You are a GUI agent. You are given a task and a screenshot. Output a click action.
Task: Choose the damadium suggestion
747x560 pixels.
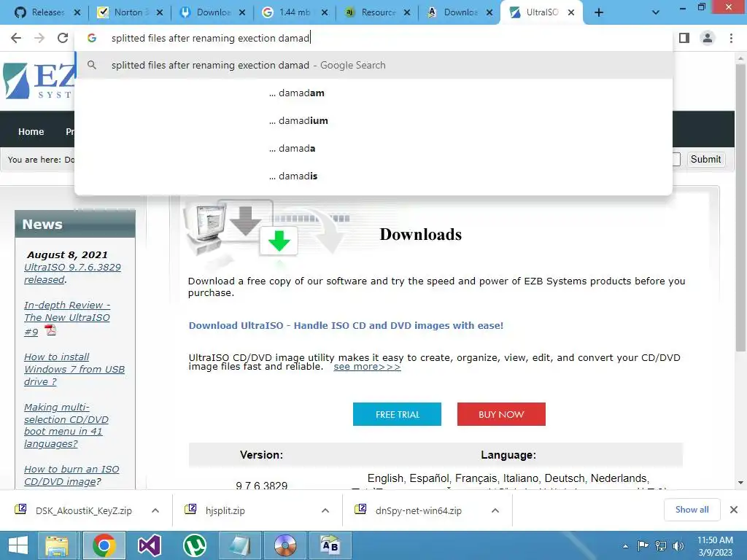373,120
